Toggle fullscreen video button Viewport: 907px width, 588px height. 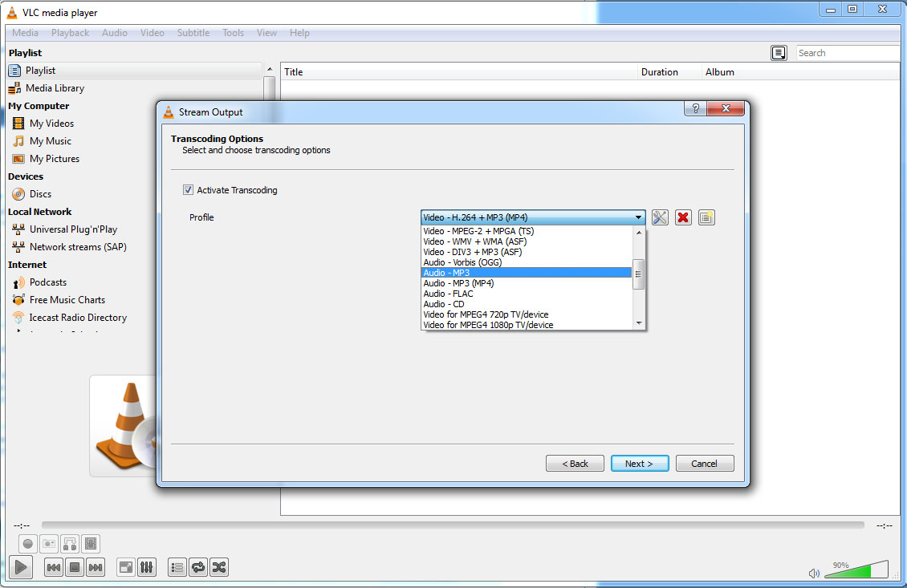point(125,567)
